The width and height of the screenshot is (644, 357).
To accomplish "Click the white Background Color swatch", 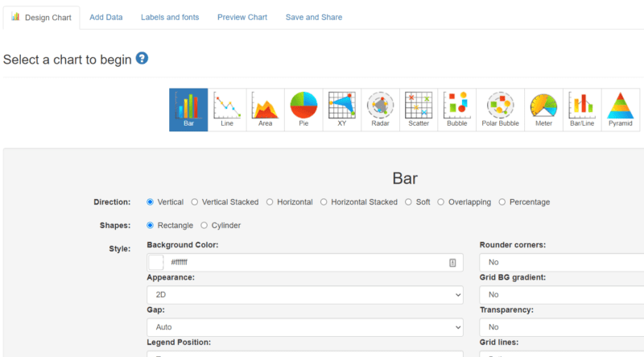I will 156,263.
